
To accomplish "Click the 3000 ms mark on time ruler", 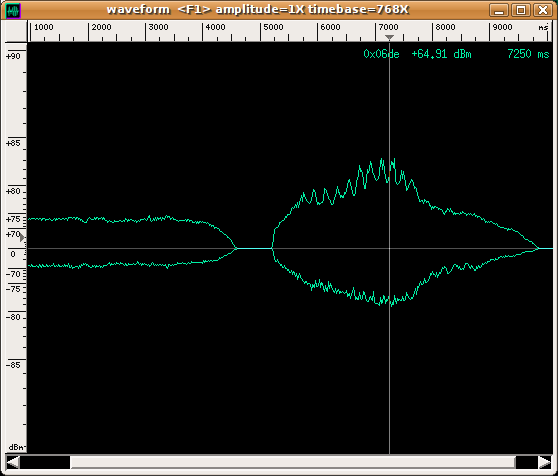I will (158, 27).
